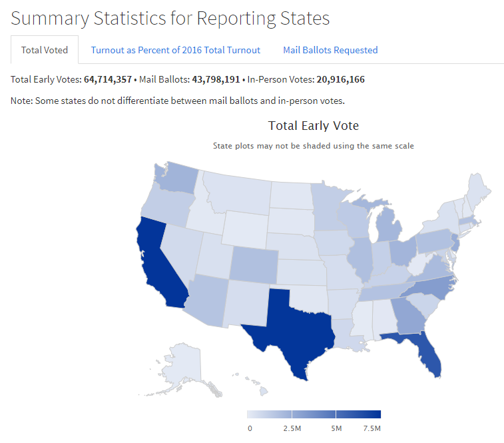This screenshot has height=443, width=504.
Task: Select Colorado on the map
Action: pos(252,264)
